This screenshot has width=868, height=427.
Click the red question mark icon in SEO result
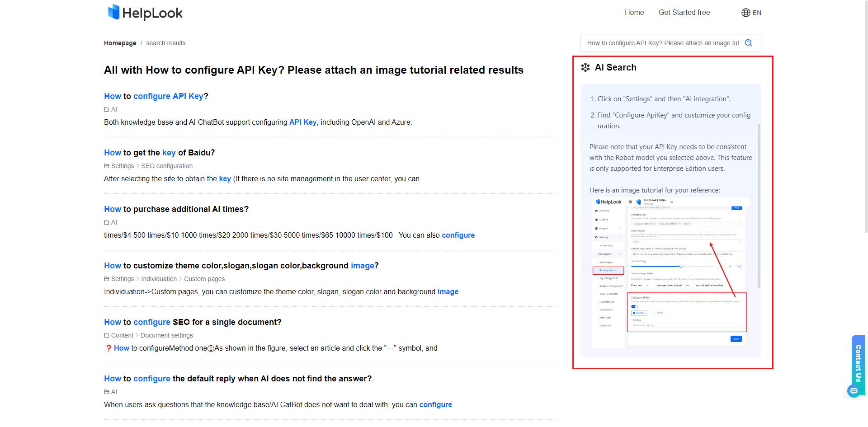point(108,348)
